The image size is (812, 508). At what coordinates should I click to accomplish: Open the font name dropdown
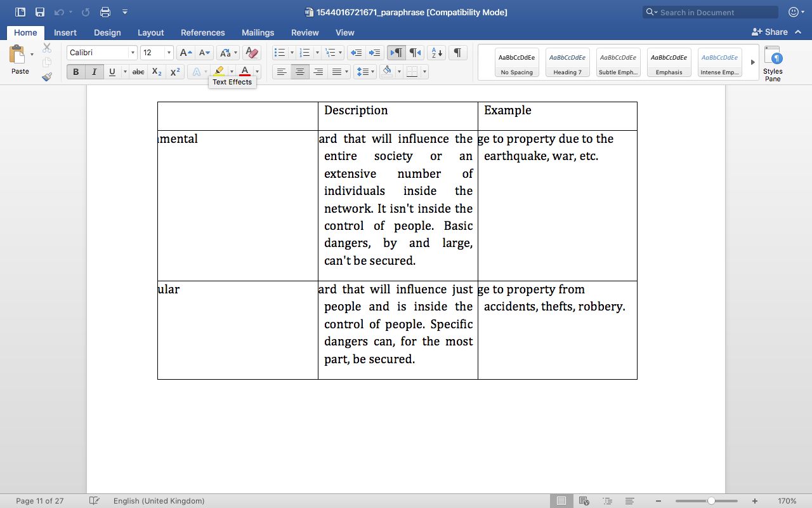point(133,53)
